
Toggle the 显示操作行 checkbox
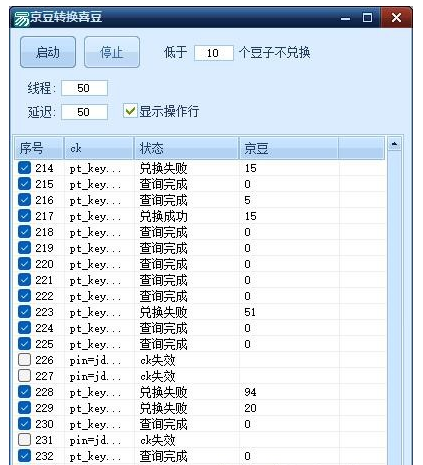pyautogui.click(x=130, y=111)
